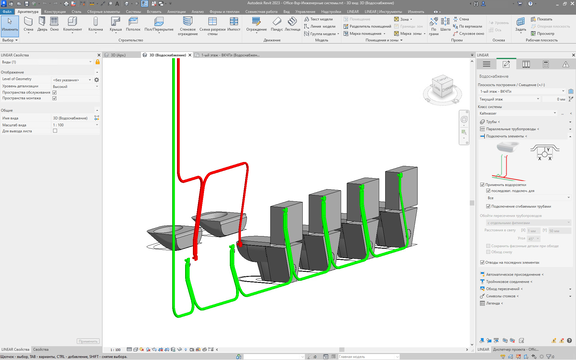
Task: Open the warnings triangle tab in LINEAR panel
Action: coord(565,64)
